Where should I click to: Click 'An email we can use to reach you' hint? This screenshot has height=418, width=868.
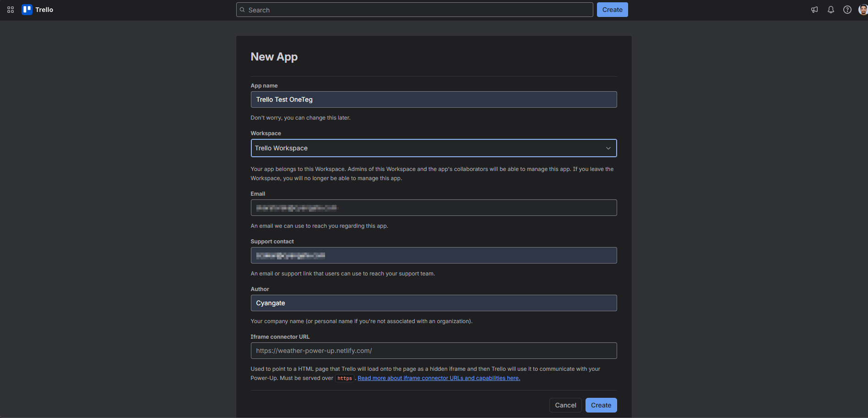(319, 226)
